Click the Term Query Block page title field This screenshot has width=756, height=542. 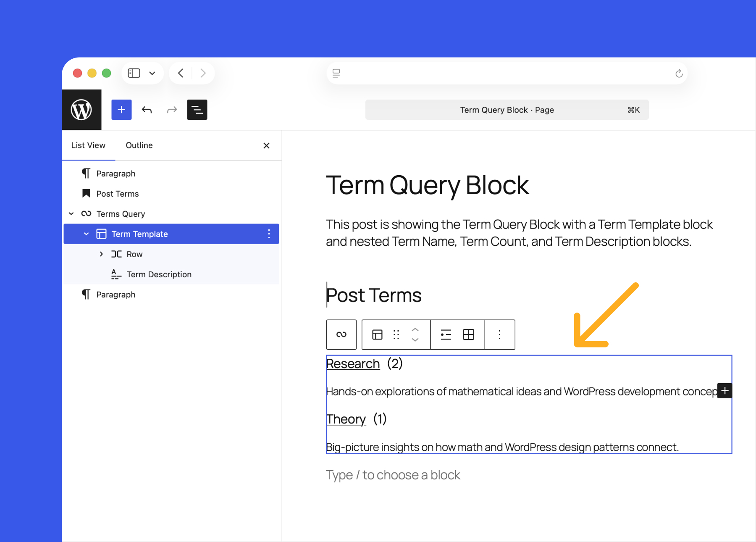pyautogui.click(x=506, y=110)
